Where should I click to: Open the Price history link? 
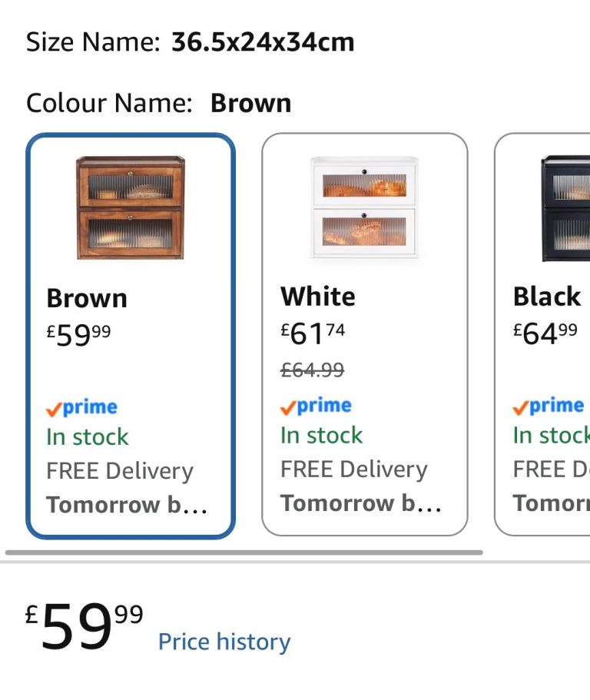click(x=224, y=642)
